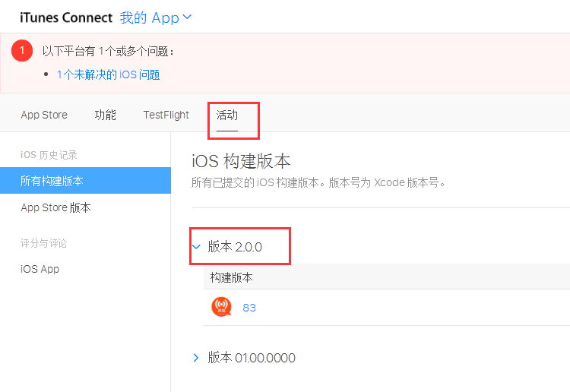Switch to the App Store tab

[x=44, y=115]
